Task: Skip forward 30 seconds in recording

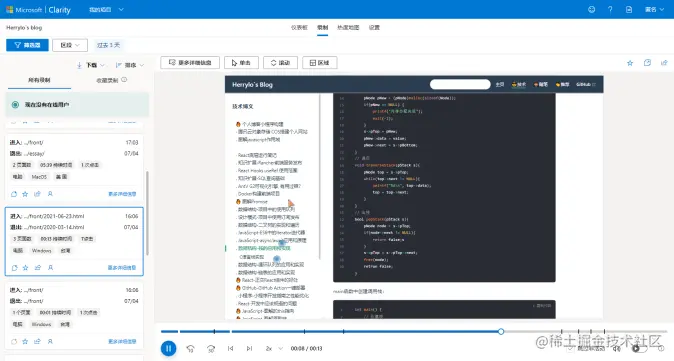Action: [x=211, y=349]
